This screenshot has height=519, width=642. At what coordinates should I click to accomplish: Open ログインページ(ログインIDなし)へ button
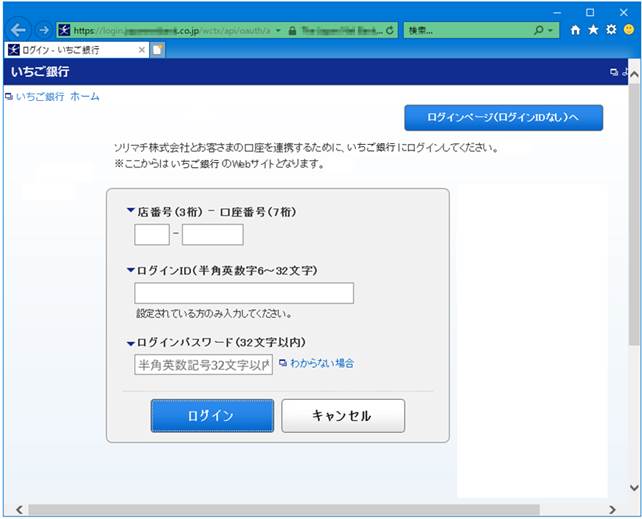coord(504,118)
